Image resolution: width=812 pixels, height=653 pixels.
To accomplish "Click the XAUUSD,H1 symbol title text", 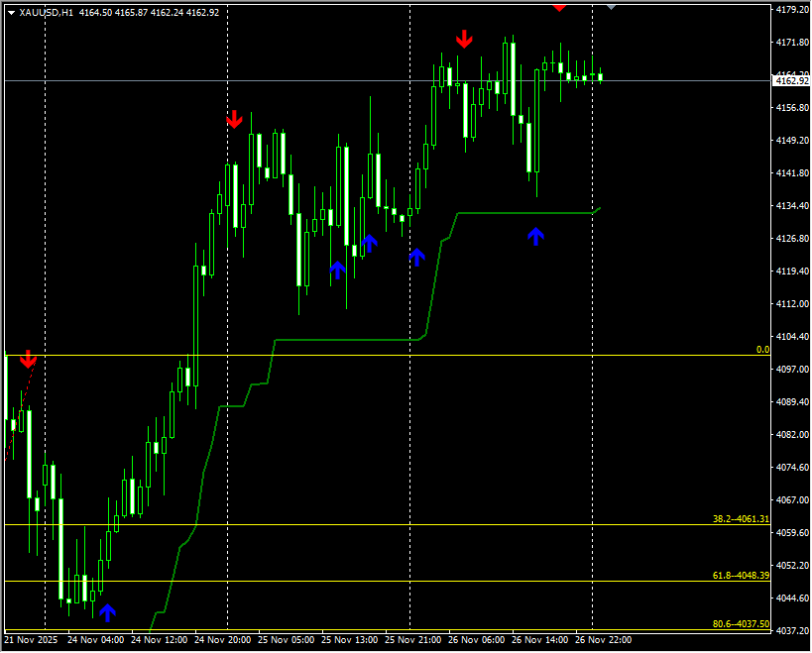I will click(x=46, y=13).
